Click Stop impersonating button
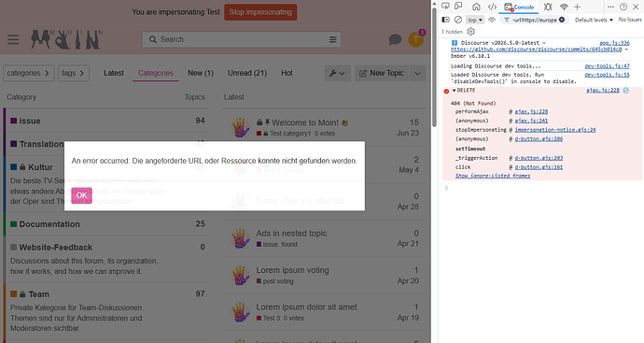The height and width of the screenshot is (343, 644). pyautogui.click(x=260, y=12)
